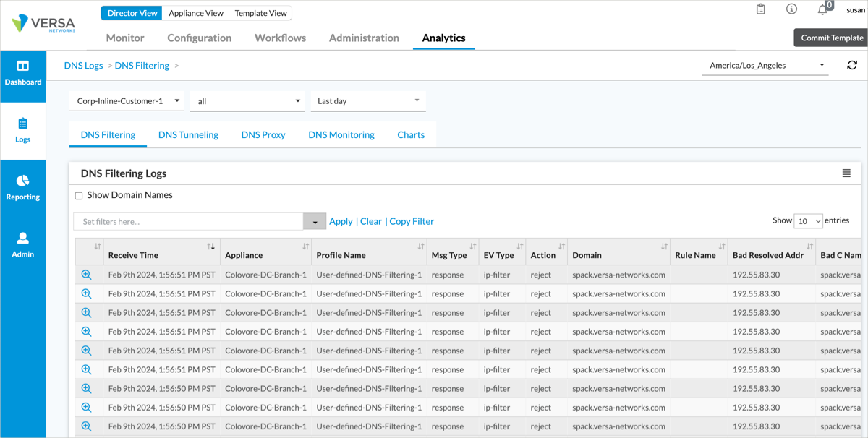Open Show entries count dropdown

click(x=808, y=220)
